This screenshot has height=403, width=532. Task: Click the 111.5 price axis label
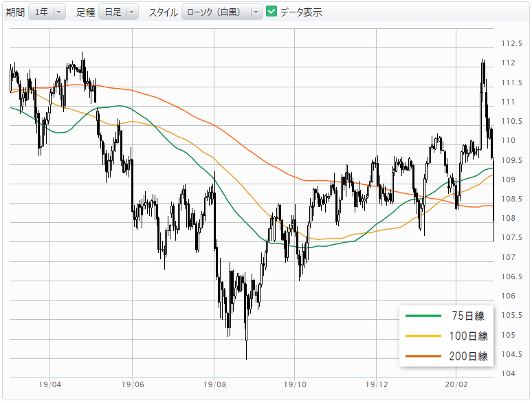click(x=511, y=83)
